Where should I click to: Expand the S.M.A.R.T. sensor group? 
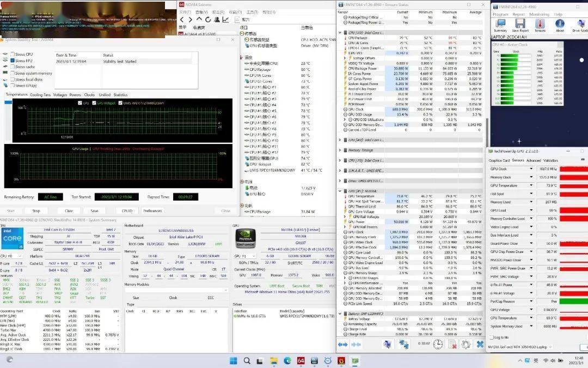[340, 171]
